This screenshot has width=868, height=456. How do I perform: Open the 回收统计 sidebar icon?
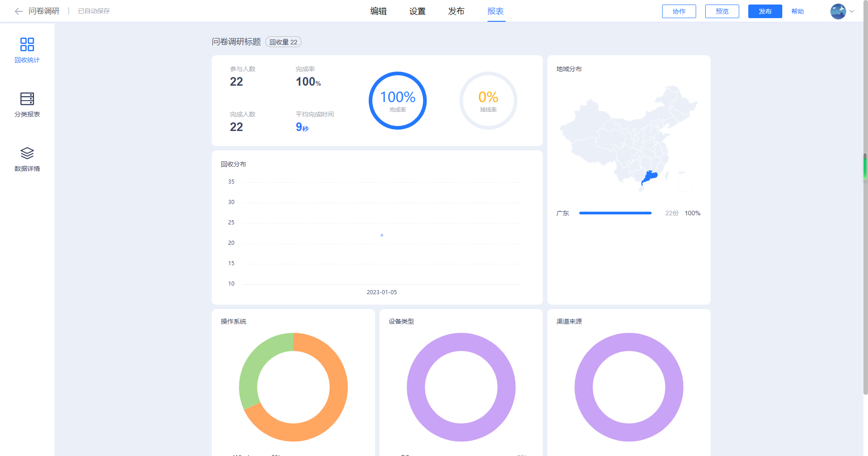27,44
